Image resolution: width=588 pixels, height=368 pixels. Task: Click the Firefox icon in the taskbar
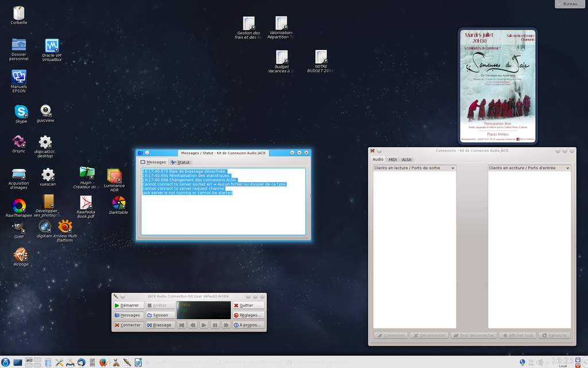coord(103,362)
